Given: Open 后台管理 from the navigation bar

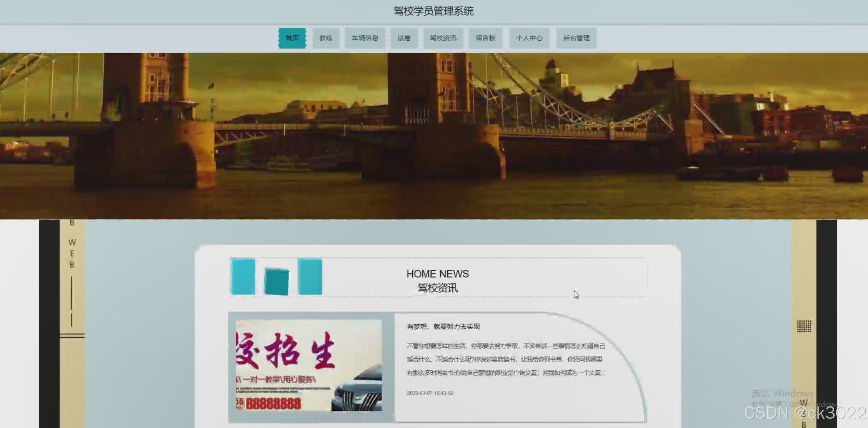Looking at the screenshot, I should 576,38.
